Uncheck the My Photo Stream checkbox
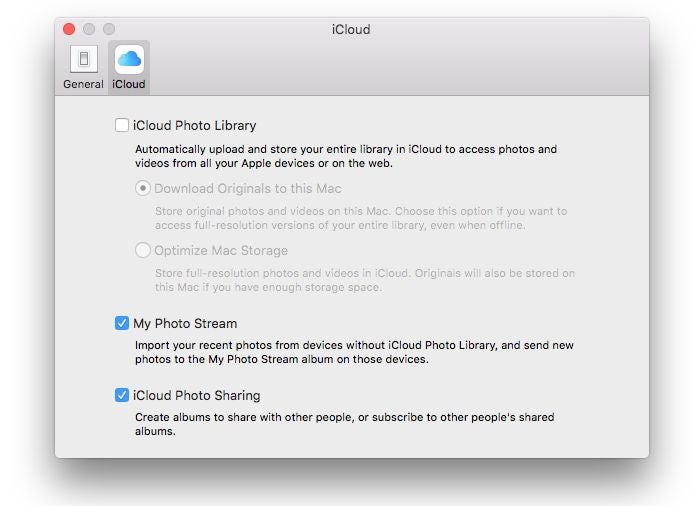The width and height of the screenshot is (695, 506). pyautogui.click(x=121, y=323)
